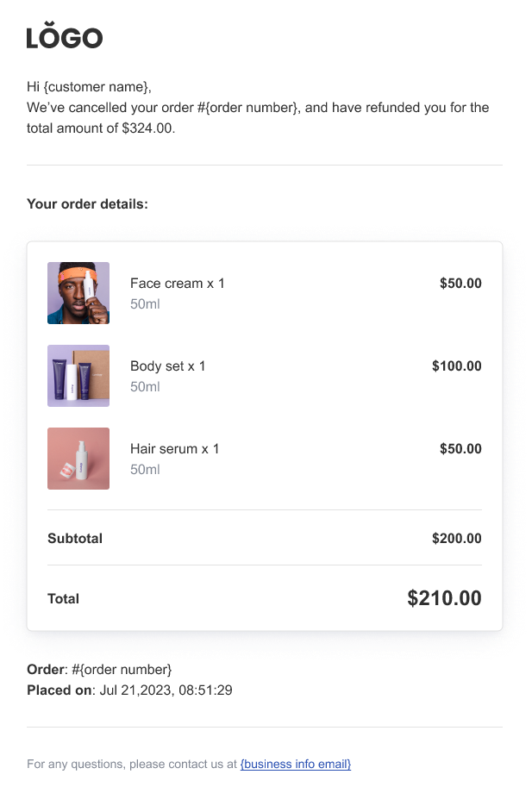Click the Subtotal label
This screenshot has height=787, width=532.
(75, 539)
